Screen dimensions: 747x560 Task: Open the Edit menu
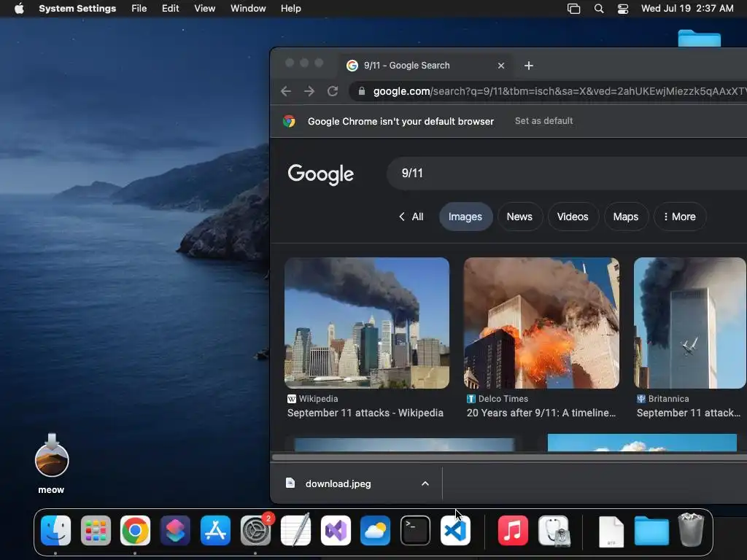tap(170, 9)
